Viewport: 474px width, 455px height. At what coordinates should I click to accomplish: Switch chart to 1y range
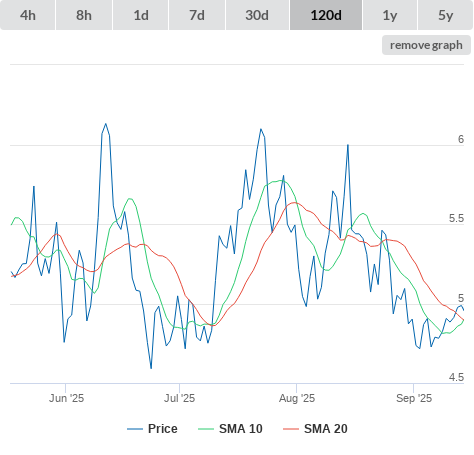click(390, 15)
